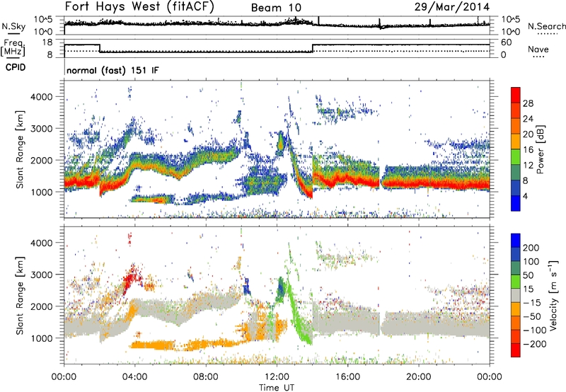The height and width of the screenshot is (392, 566).
Task: Click the blue velocity patch near 12:00, 2500 km
Action: pyautogui.click(x=280, y=288)
